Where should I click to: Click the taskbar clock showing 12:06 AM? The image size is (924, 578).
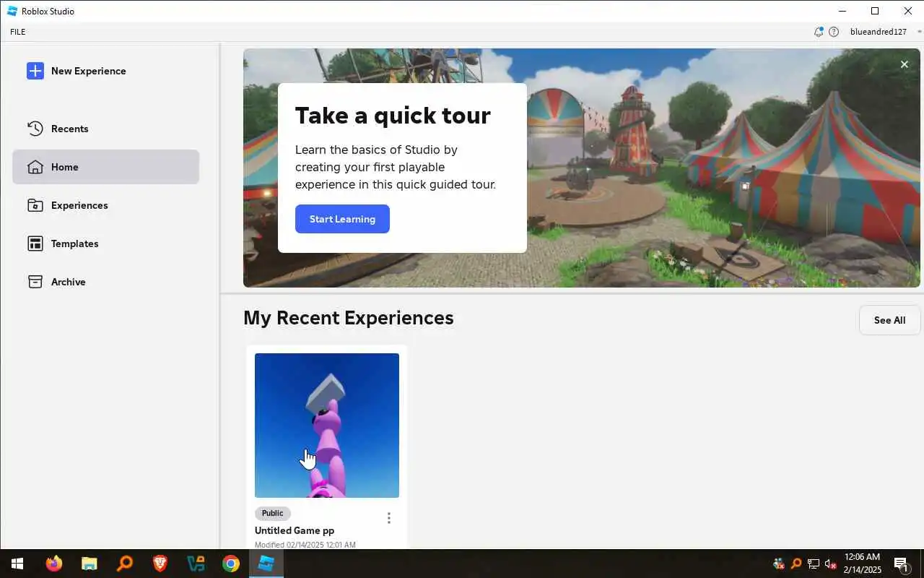coord(862,564)
